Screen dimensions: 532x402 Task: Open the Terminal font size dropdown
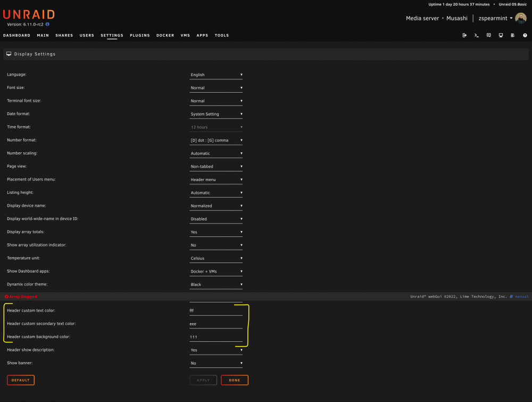tap(216, 101)
